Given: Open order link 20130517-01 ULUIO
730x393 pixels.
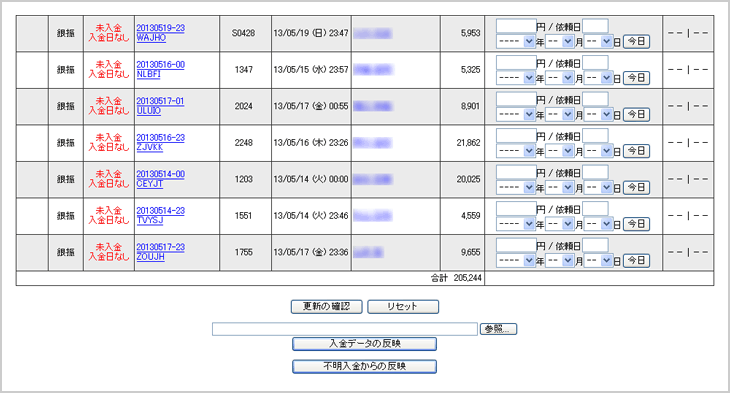Looking at the screenshot, I should click(x=160, y=106).
